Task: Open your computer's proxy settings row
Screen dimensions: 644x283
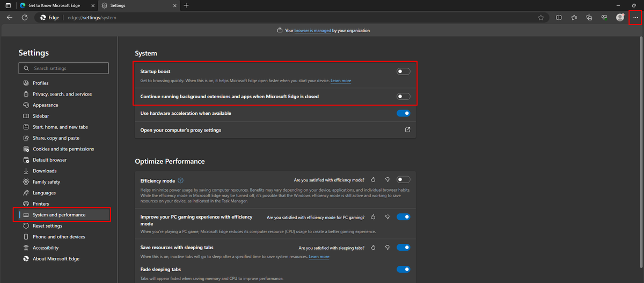Action: pyautogui.click(x=275, y=130)
